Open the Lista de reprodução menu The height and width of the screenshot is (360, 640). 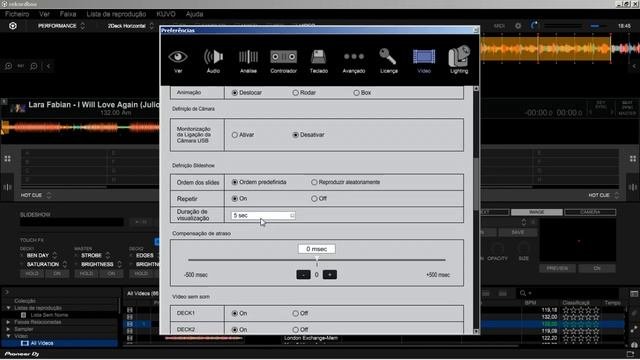116,14
